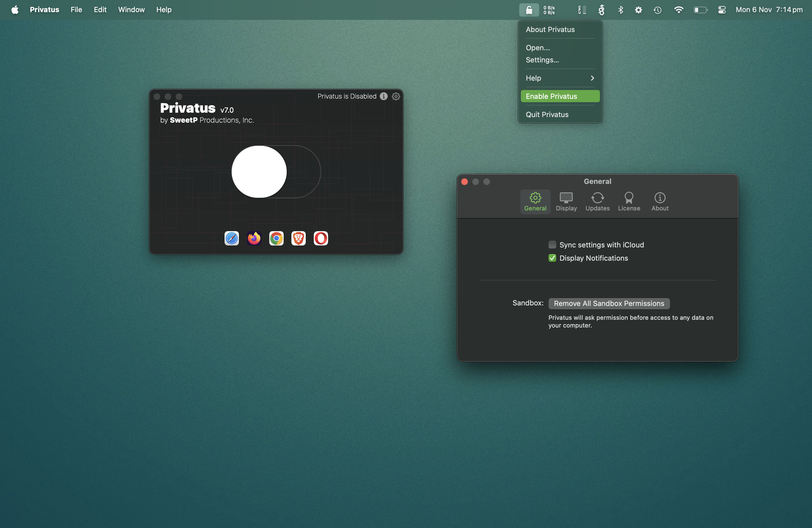Image resolution: width=812 pixels, height=528 pixels.
Task: Open the network speed monitor in menu bar
Action: coord(549,10)
